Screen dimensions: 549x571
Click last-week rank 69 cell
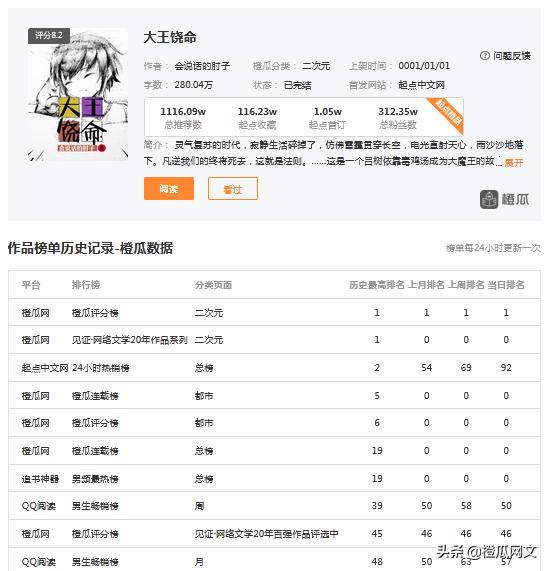(466, 368)
